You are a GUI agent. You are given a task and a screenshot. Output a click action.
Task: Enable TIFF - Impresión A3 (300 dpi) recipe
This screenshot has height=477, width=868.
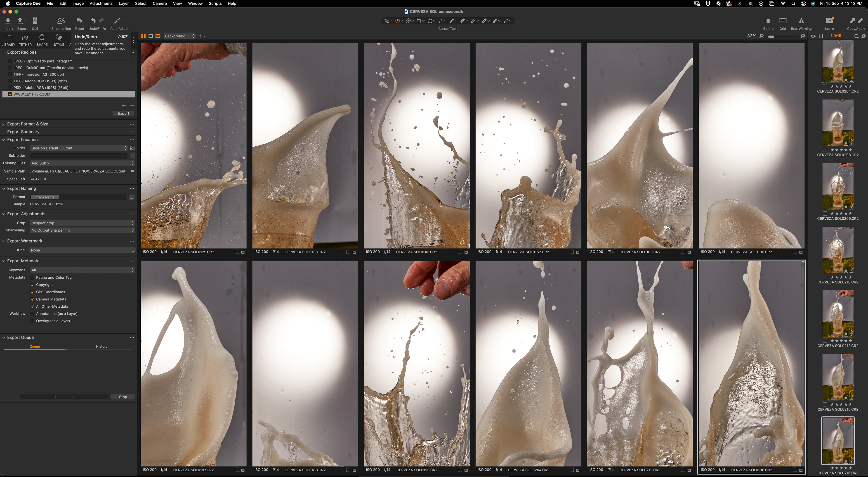(x=10, y=74)
